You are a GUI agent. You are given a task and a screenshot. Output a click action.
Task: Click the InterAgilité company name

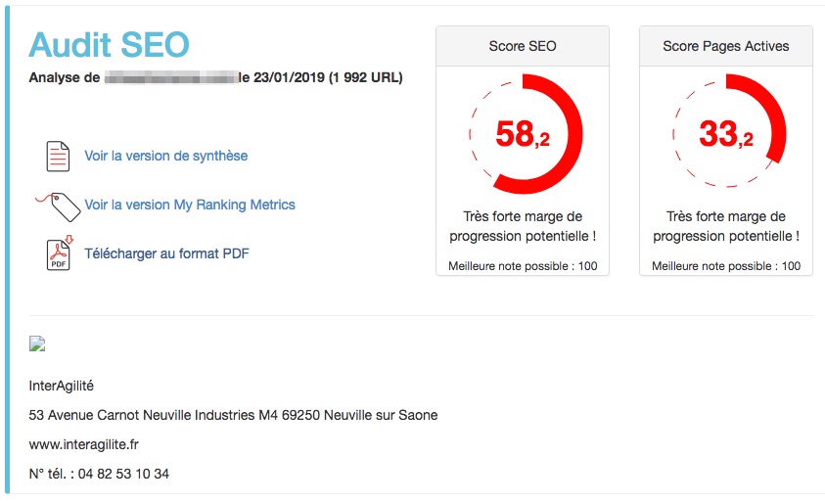click(61, 386)
